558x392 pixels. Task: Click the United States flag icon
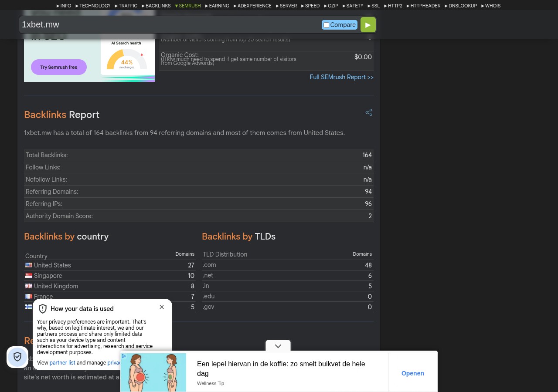tap(29, 265)
